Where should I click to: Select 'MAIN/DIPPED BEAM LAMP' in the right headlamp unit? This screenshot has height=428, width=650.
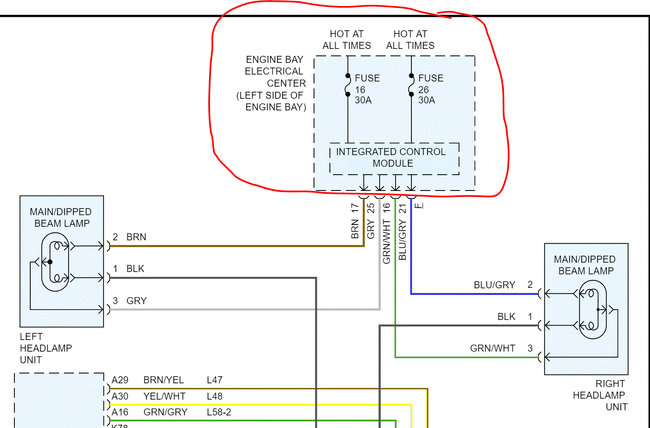585,265
